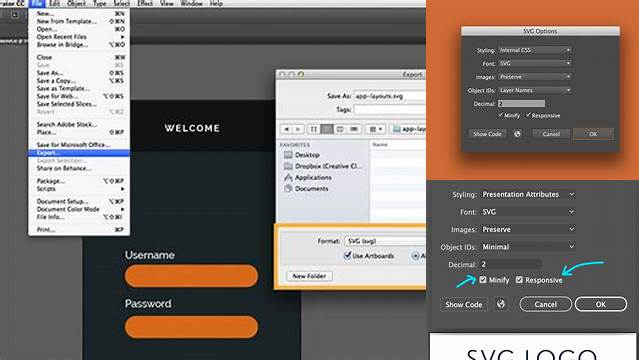Viewport: 639px width, 360px height.
Task: Click OK in enlarged SVG Options panel
Action: 601,304
